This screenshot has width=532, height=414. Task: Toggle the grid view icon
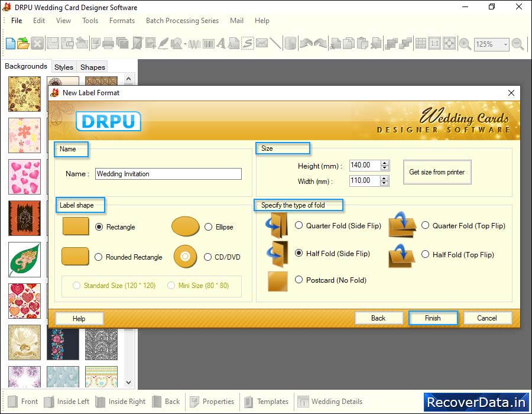[421, 44]
